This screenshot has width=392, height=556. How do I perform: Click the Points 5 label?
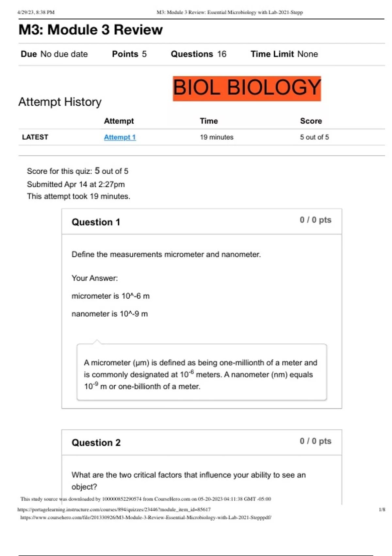[x=129, y=54]
